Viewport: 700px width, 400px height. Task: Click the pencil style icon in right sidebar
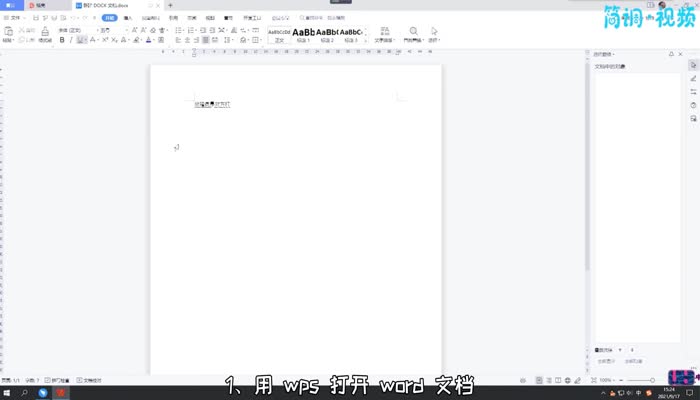pos(693,78)
